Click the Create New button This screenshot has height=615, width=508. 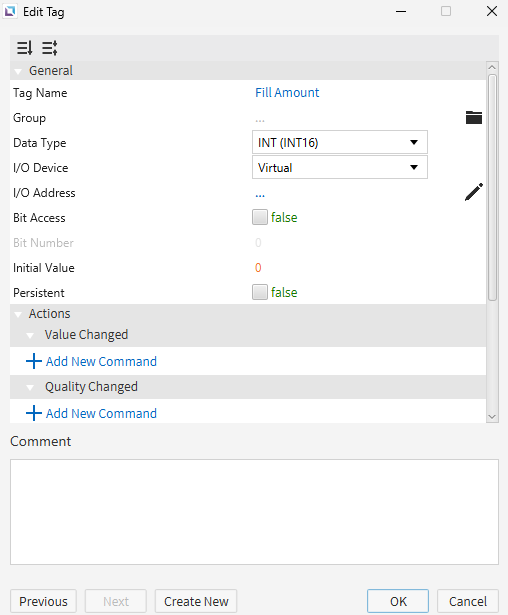point(196,601)
